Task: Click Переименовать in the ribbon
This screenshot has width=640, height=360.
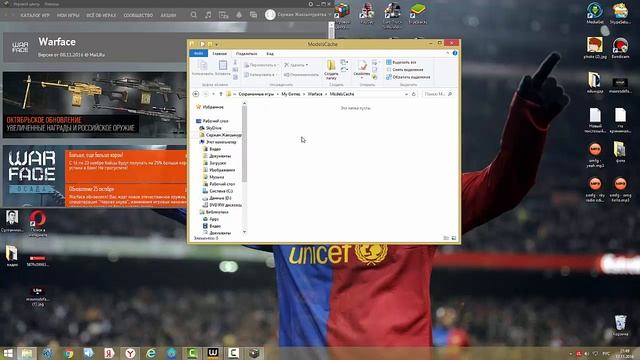Action: click(301, 75)
